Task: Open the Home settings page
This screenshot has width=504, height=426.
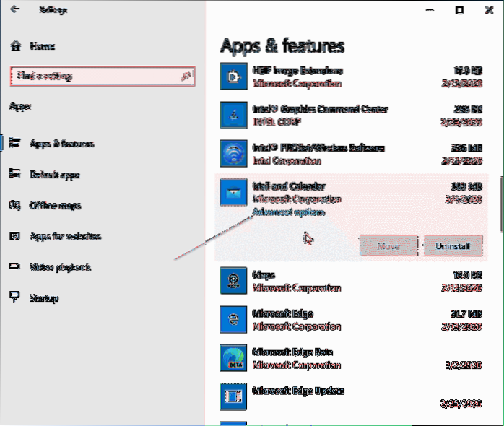Action: click(42, 45)
